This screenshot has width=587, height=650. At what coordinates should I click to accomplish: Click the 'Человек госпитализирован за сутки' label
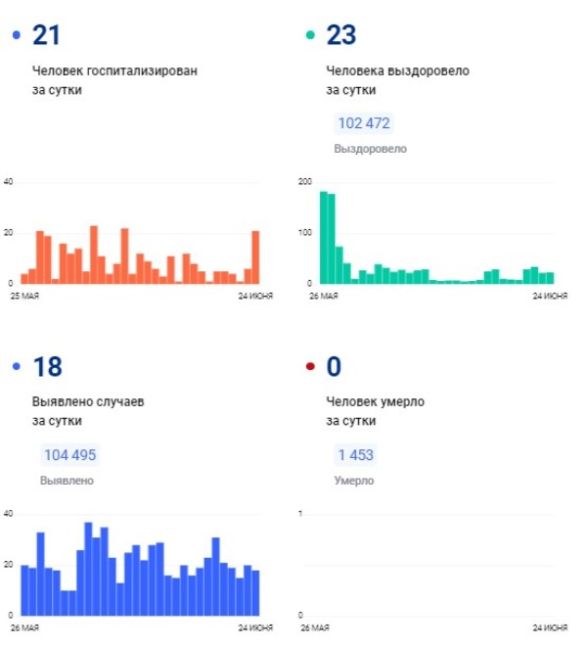pos(115,80)
